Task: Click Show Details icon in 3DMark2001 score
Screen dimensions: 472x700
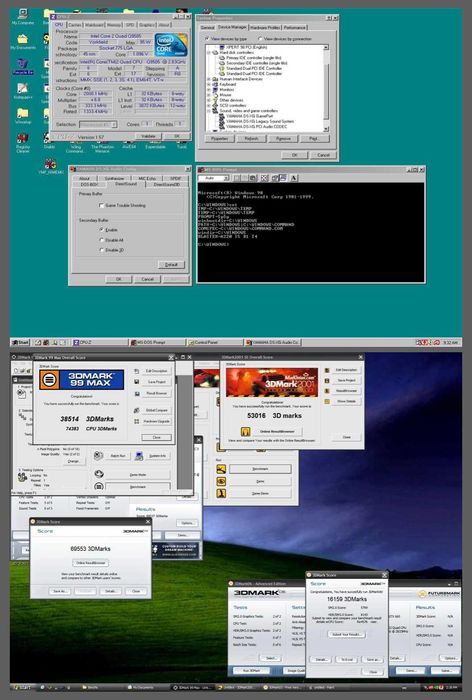Action: [327, 401]
